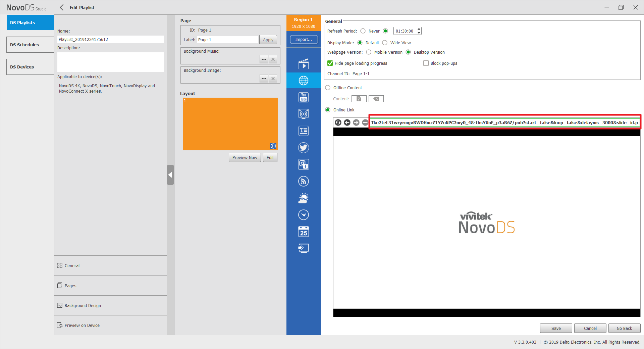
Task: Open the Background Design section
Action: 110,305
